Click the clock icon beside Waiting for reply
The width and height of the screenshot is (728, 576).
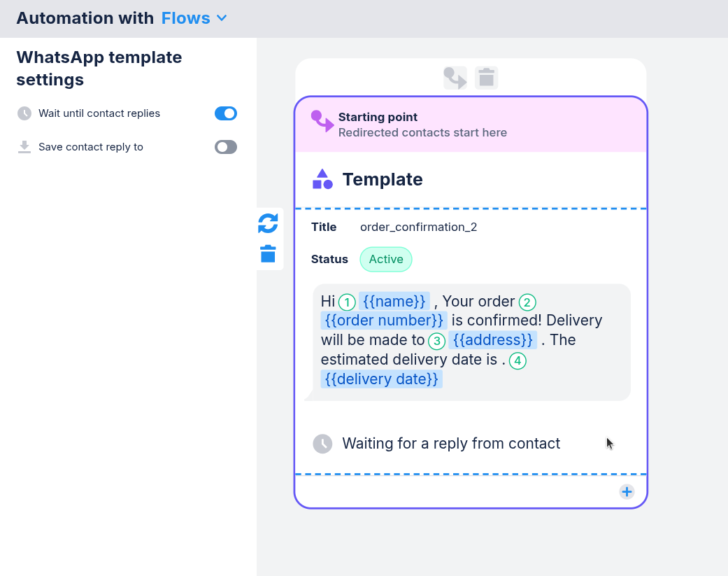[322, 444]
